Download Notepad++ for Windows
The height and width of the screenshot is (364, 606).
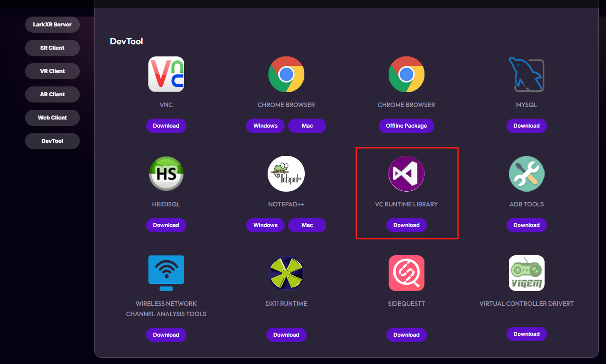coord(265,225)
